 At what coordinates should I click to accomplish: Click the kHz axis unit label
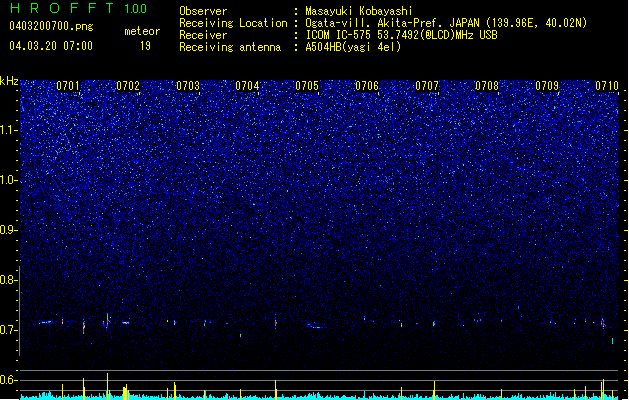9,81
